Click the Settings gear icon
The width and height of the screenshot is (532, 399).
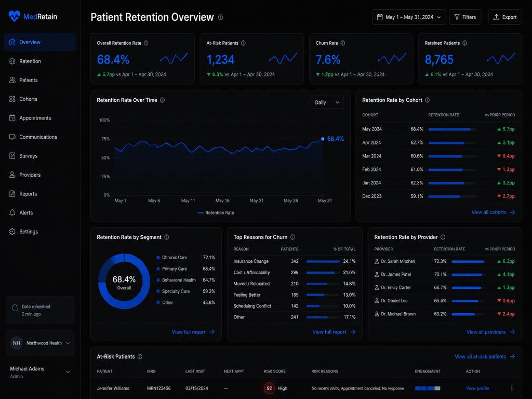[x=12, y=232]
